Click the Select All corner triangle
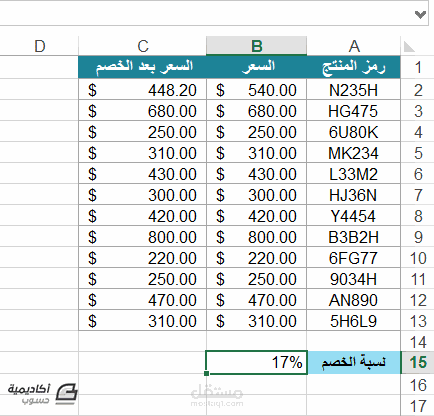Image resolution: width=434 pixels, height=416 pixels. pos(409,47)
